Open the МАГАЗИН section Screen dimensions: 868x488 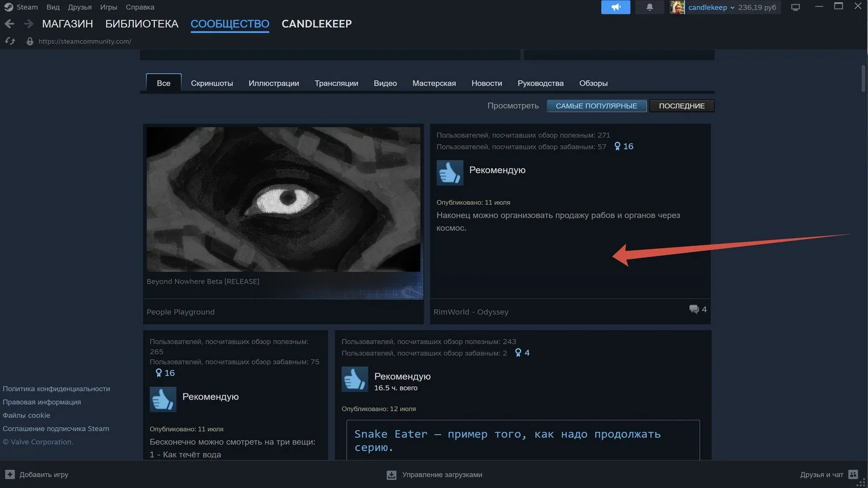68,24
